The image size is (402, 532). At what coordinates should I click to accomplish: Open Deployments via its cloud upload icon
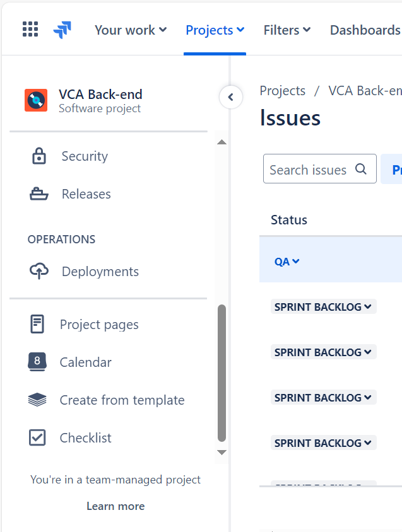click(x=39, y=271)
